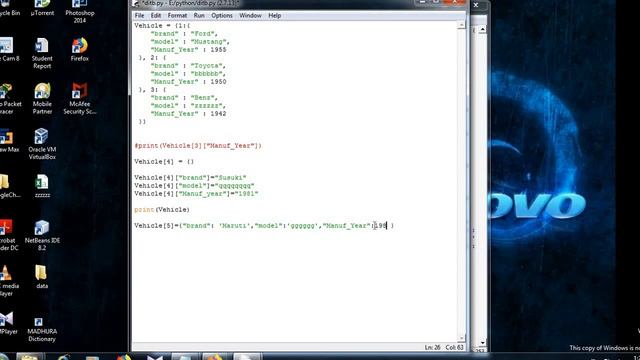Click the 'Vehicle = {1:{' code line
Image resolution: width=640 pixels, height=360 pixels.
(x=162, y=26)
